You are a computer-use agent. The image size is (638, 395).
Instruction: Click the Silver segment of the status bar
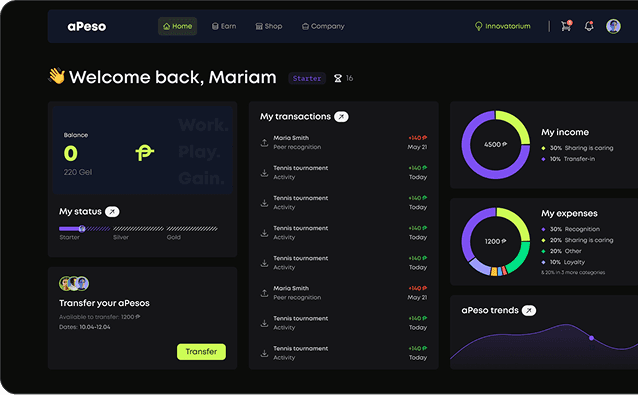tap(138, 229)
